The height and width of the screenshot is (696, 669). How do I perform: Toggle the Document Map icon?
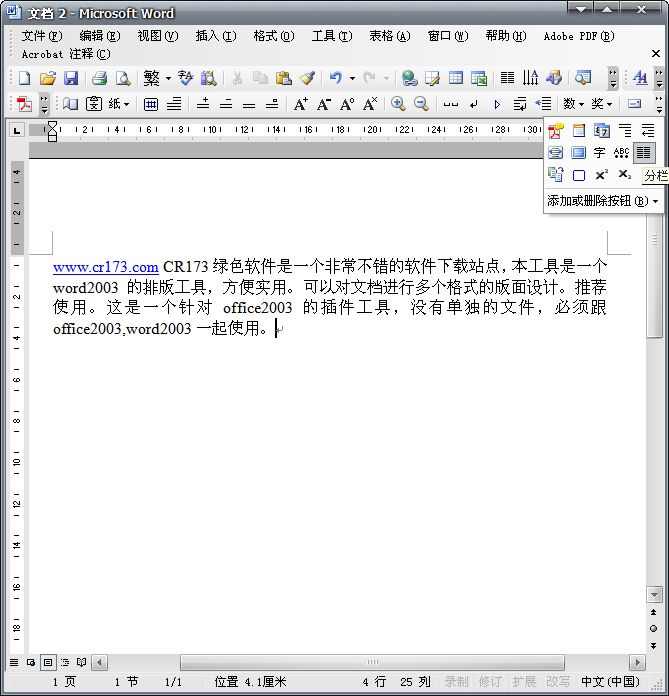(x=582, y=78)
